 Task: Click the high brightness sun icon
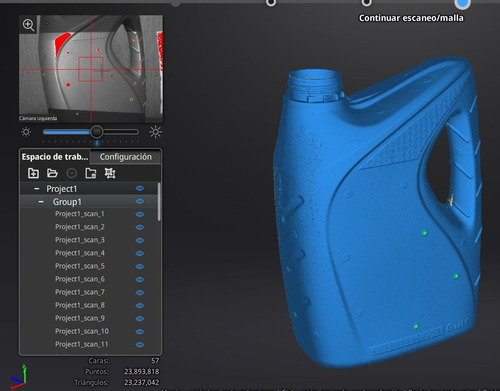155,132
